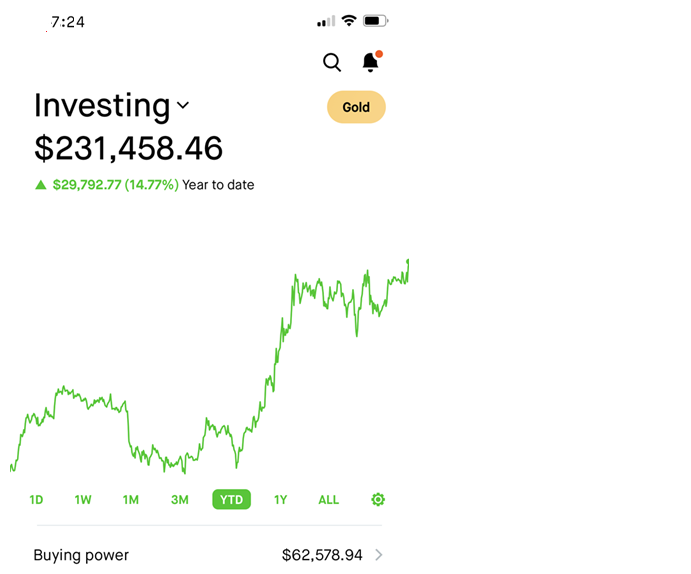Tap the portfolio chart peak at right end

408,261
